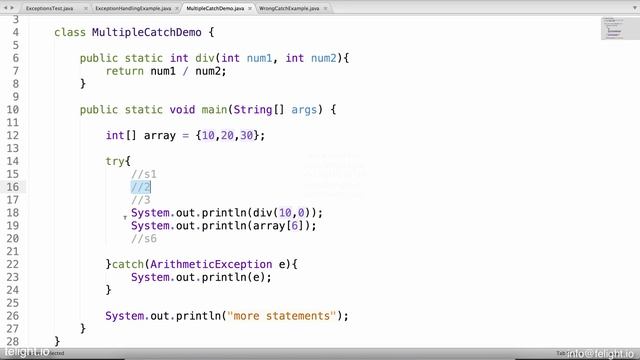Click the 'try{' keyword

pyautogui.click(x=118, y=161)
